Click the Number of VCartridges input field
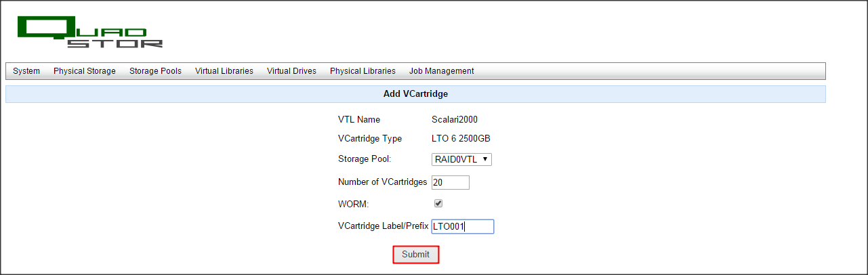This screenshot has height=275, width=868. coord(450,182)
